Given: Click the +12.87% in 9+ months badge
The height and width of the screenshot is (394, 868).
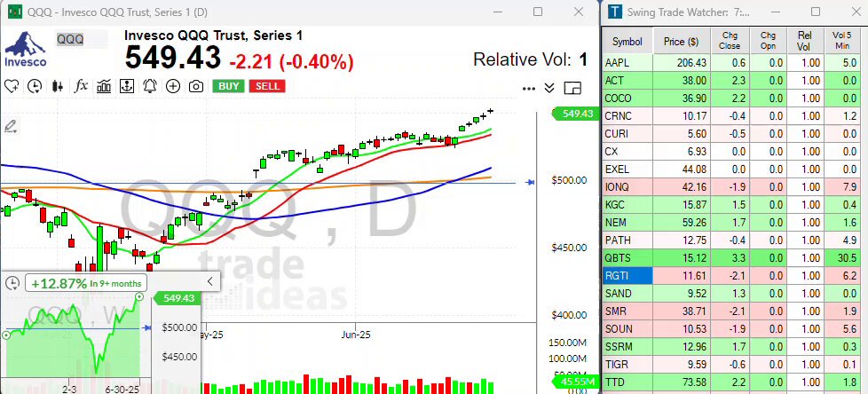Looking at the screenshot, I should point(86,283).
